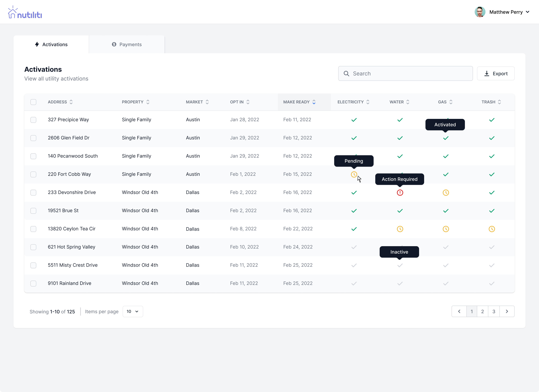The width and height of the screenshot is (539, 392).
Task: Toggle the select-all header checkbox
Action: coord(33,102)
